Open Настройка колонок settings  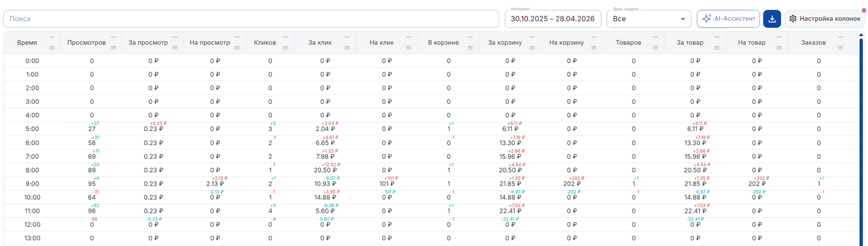pos(824,19)
